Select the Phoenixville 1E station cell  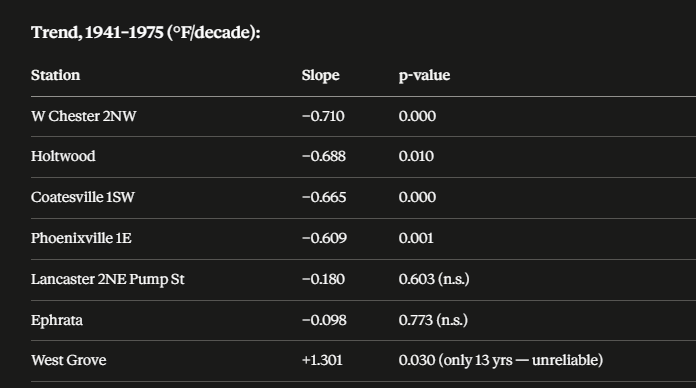coord(81,238)
